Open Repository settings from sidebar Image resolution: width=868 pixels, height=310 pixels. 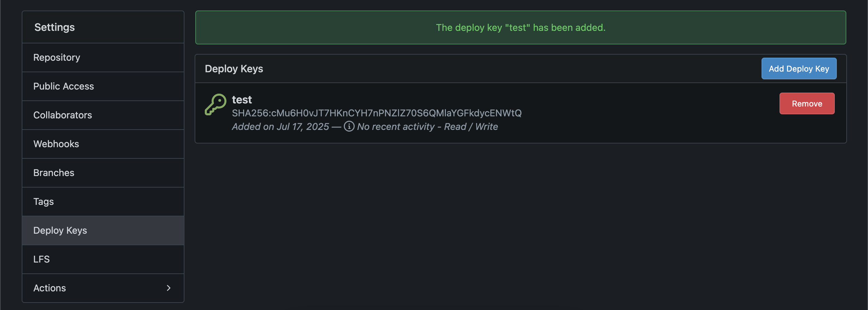[x=57, y=57]
